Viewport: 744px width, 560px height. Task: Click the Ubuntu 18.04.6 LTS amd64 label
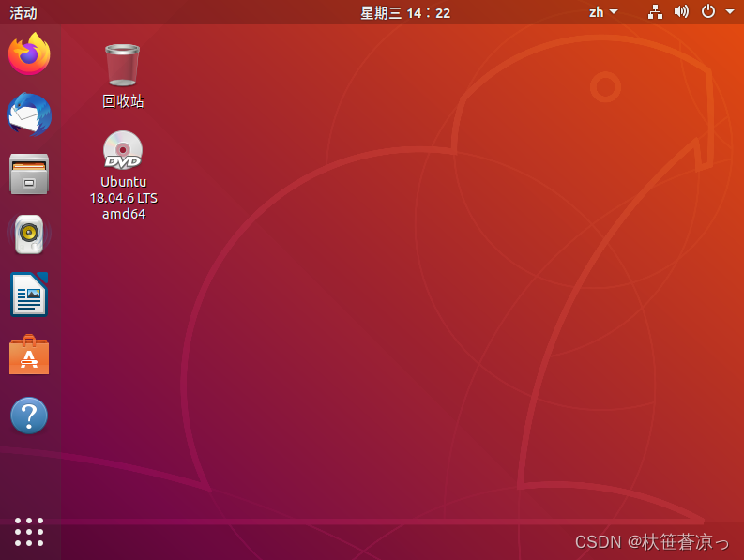tap(123, 198)
